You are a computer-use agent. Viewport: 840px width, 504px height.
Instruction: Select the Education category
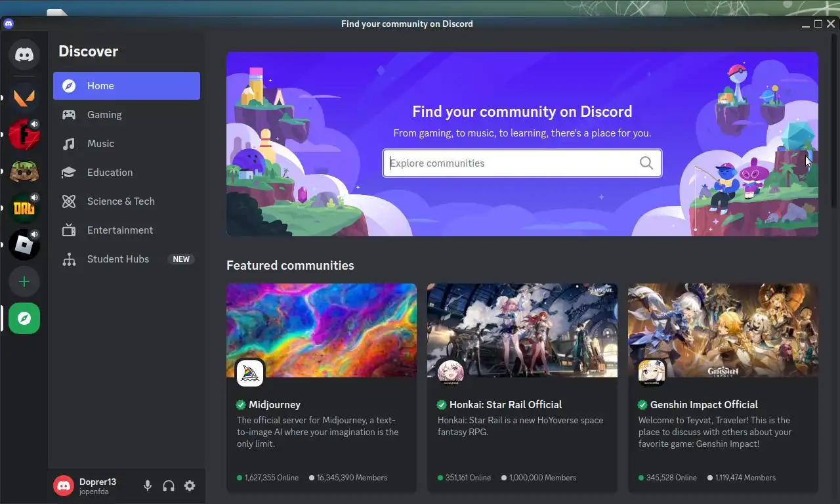pyautogui.click(x=127, y=173)
